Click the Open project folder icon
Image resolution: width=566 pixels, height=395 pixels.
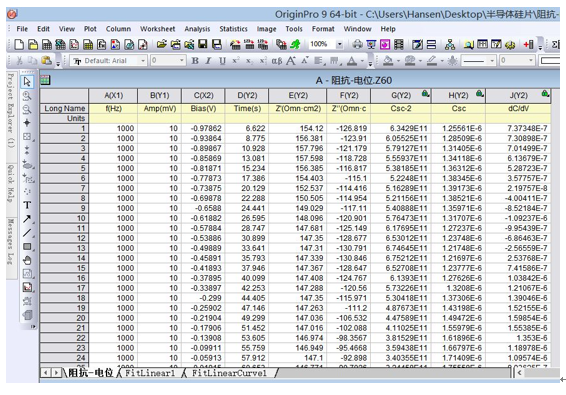(x=161, y=44)
